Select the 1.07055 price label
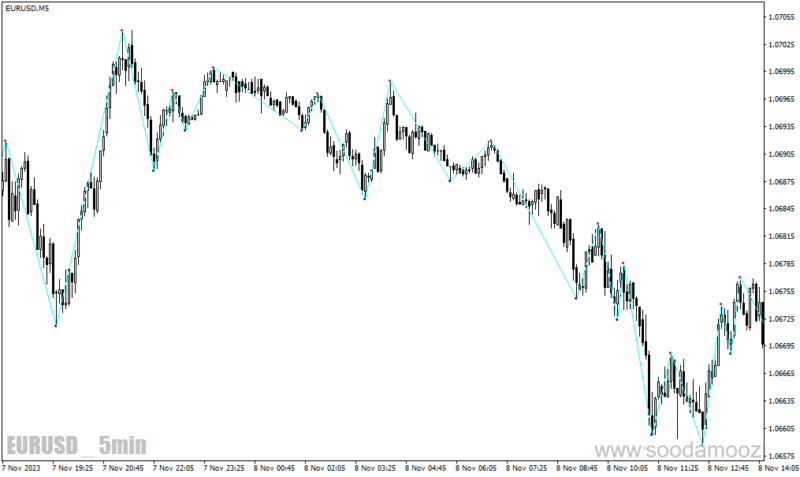800x477 pixels. point(781,17)
